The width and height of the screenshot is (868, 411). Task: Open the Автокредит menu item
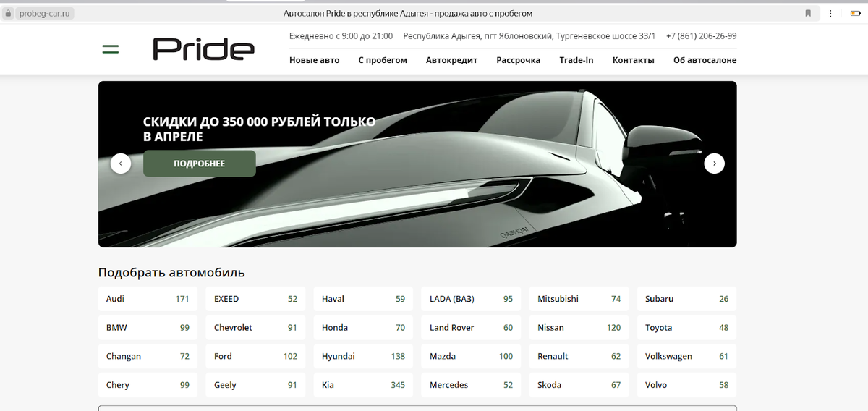coord(451,60)
